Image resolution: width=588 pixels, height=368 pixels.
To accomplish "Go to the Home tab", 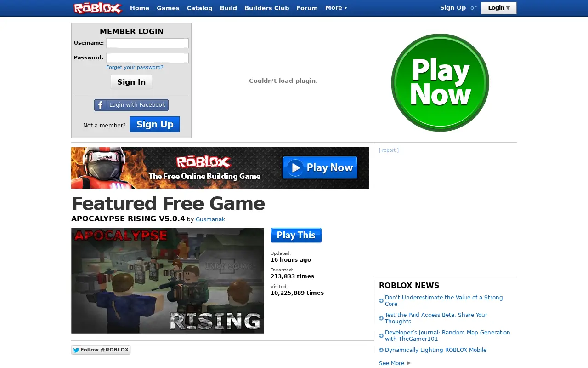I will pos(140,8).
